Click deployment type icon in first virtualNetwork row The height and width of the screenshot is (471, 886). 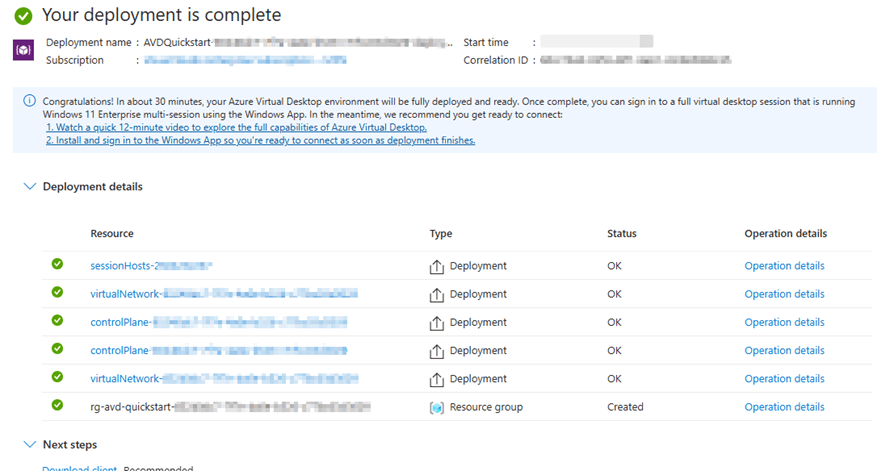pyautogui.click(x=436, y=294)
